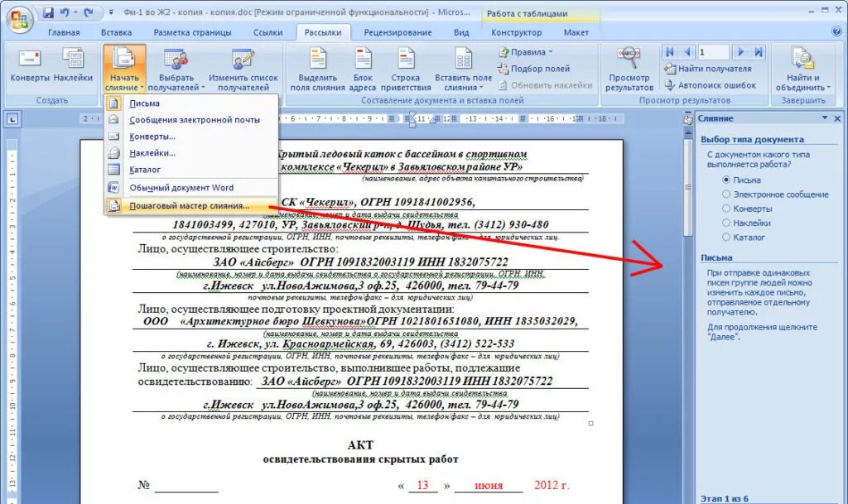848x504 pixels.
Task: Open Вставить поле слияния dropdown
Action: point(464,69)
